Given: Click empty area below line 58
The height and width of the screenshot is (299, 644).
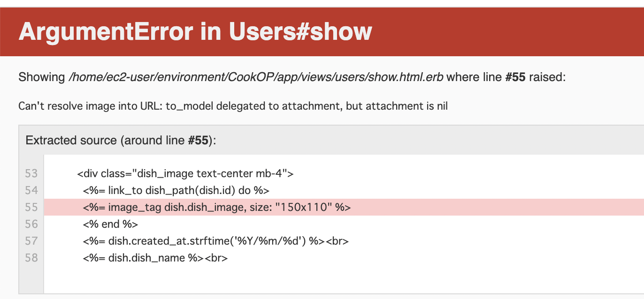Looking at the screenshot, I should 344,280.
